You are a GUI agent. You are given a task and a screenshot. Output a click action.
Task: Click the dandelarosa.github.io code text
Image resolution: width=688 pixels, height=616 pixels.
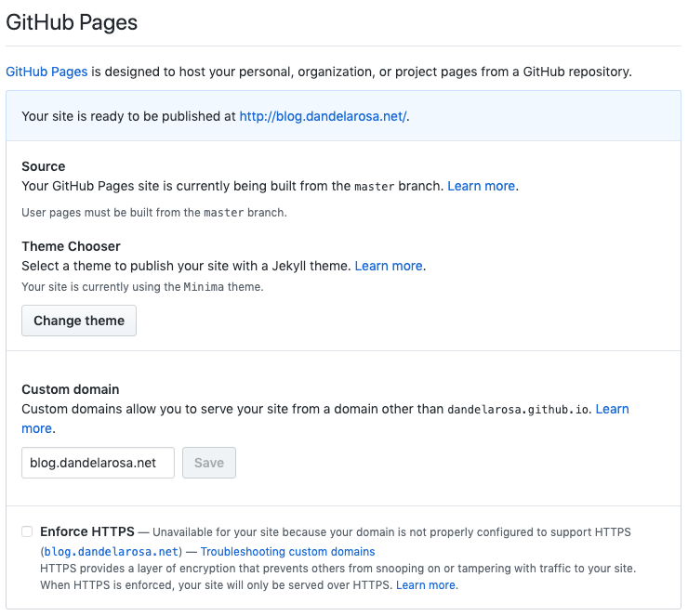(x=518, y=410)
